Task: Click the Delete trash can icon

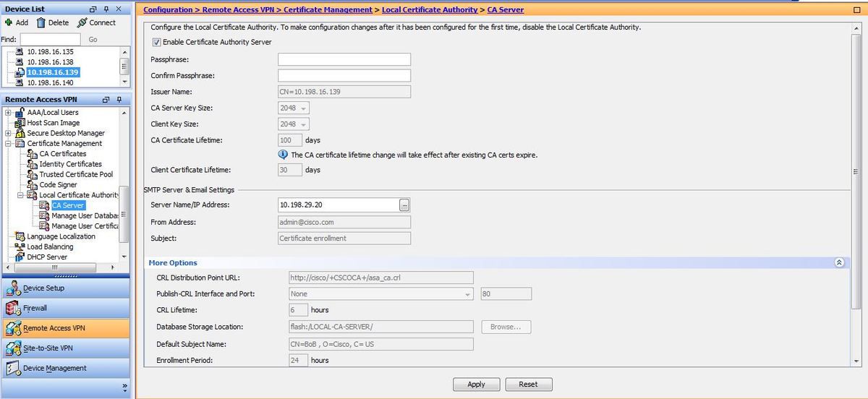Action: pos(41,22)
